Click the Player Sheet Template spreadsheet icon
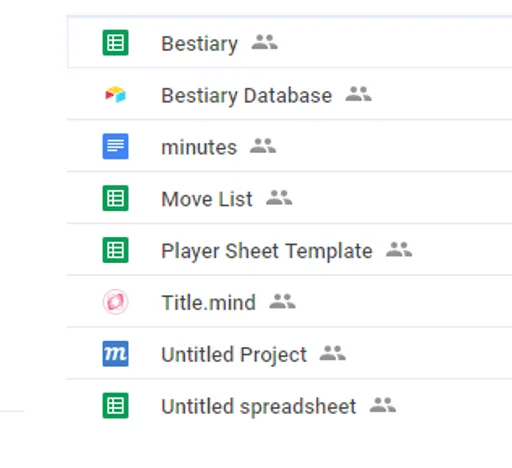This screenshot has width=512, height=468. 115,250
